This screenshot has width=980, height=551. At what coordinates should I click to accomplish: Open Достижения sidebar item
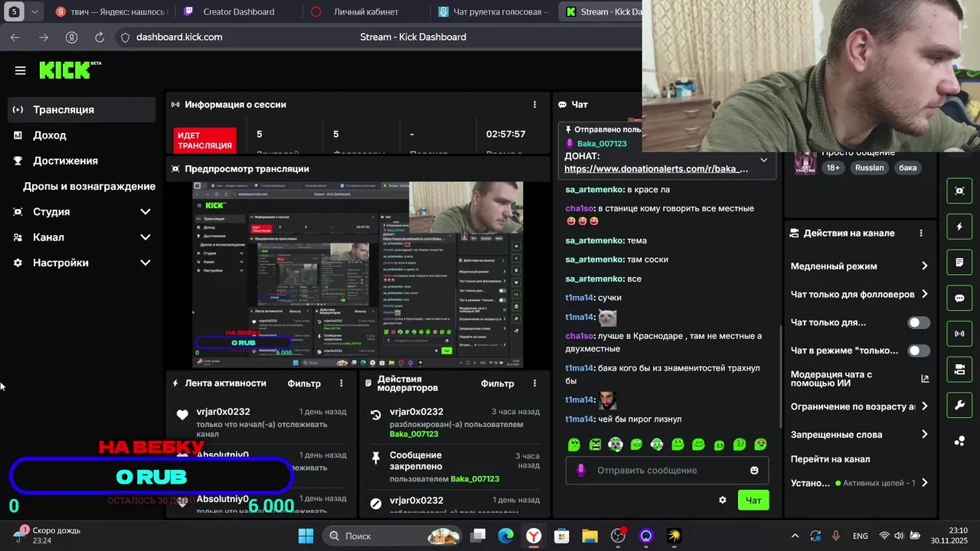click(83, 161)
